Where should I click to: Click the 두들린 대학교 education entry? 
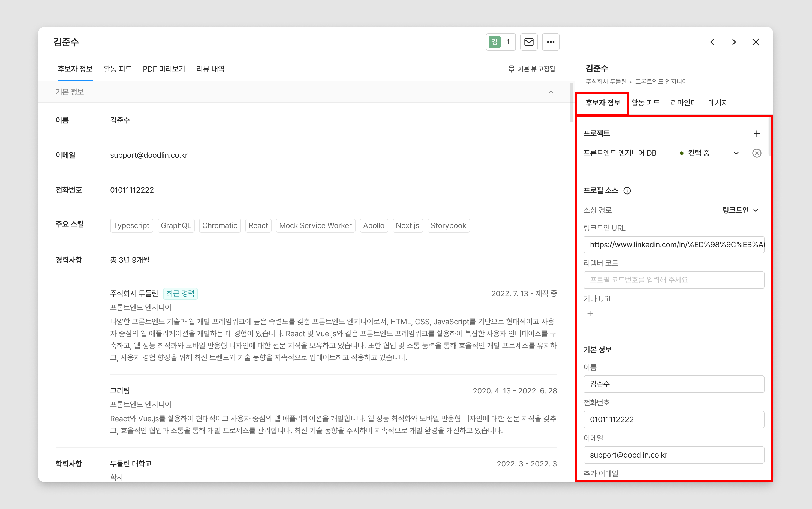tap(131, 464)
